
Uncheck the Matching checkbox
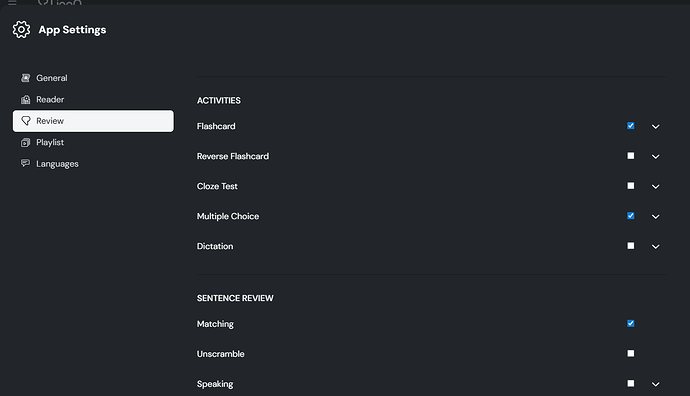point(631,323)
